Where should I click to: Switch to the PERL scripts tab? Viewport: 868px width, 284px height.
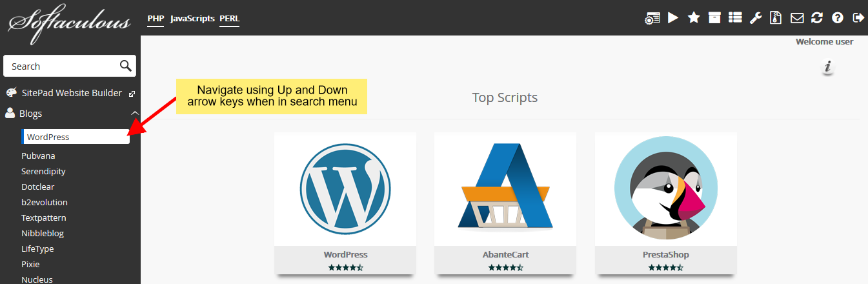pyautogui.click(x=229, y=19)
